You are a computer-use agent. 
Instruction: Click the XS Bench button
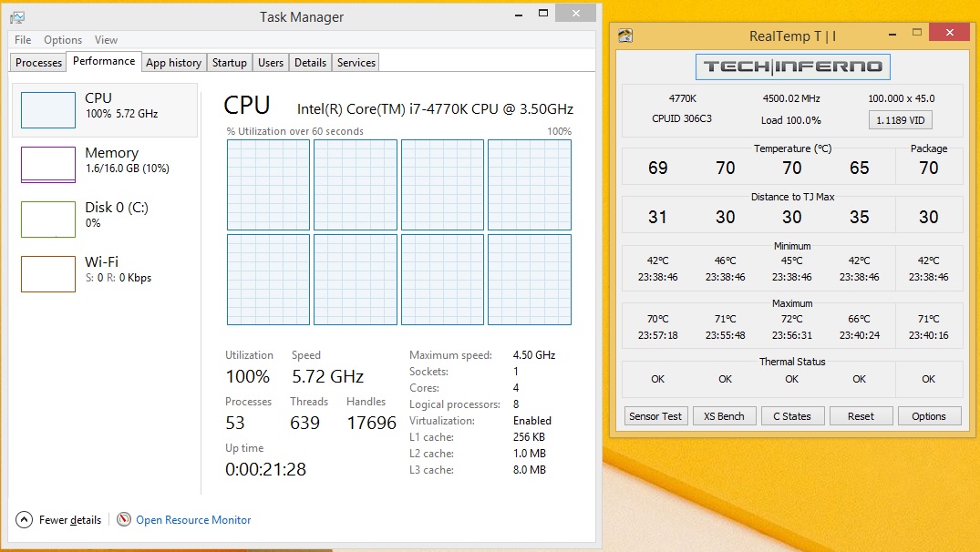724,416
